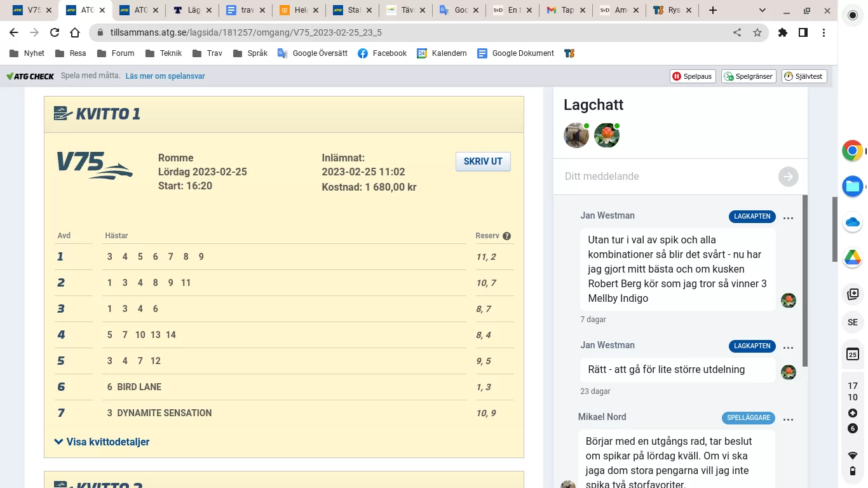Click the Reserv help question mark icon
Viewport: 868px width, 488px height.
pyautogui.click(x=506, y=236)
